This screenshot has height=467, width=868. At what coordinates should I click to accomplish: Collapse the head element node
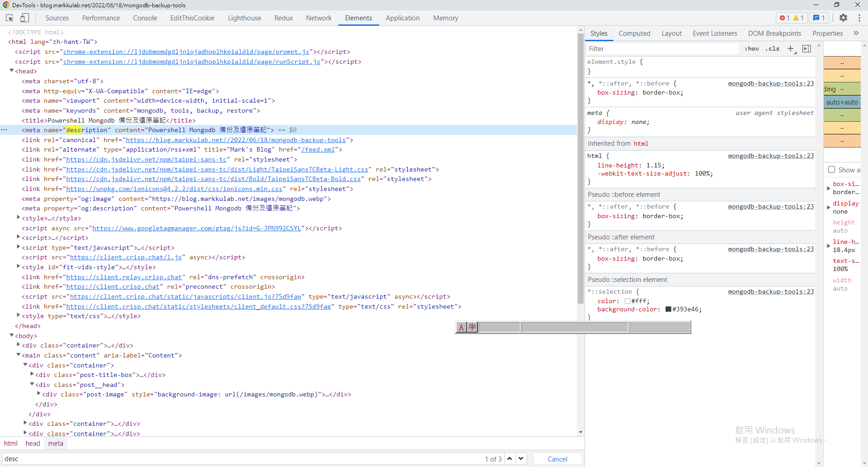tap(12, 71)
